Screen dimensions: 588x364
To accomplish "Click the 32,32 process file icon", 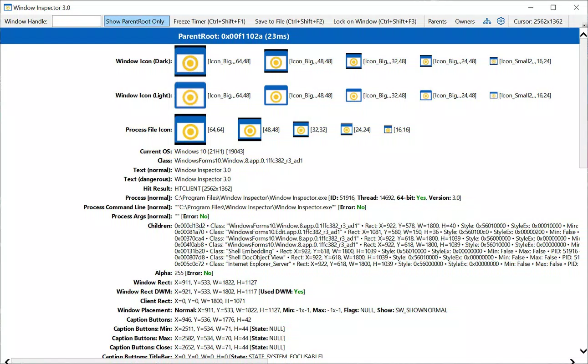I will [301, 130].
